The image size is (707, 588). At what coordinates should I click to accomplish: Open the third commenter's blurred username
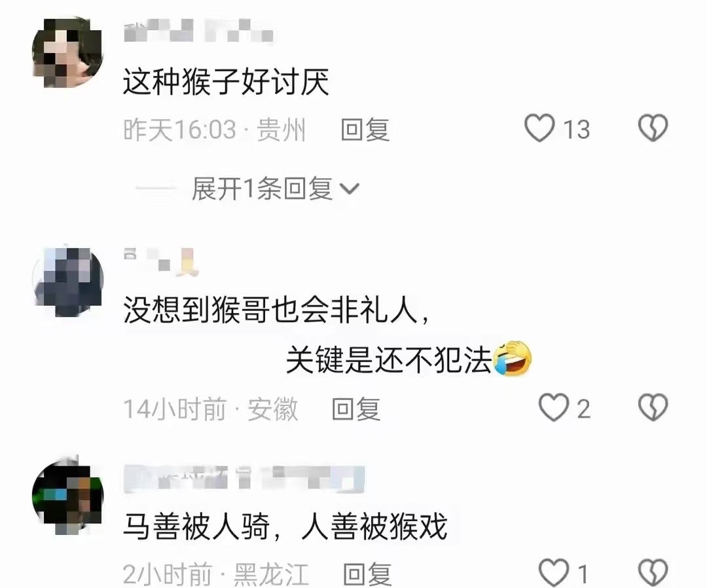[244, 479]
